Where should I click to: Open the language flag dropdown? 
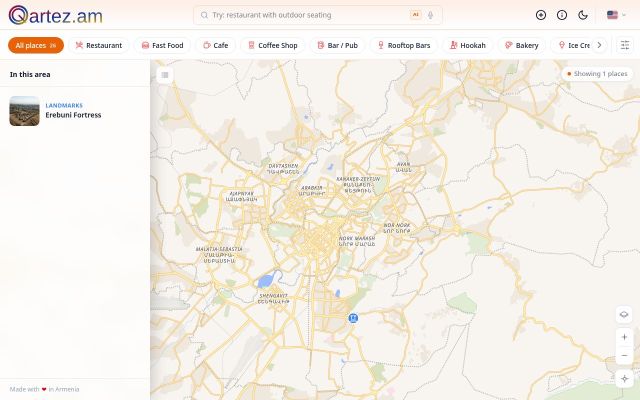click(616, 15)
